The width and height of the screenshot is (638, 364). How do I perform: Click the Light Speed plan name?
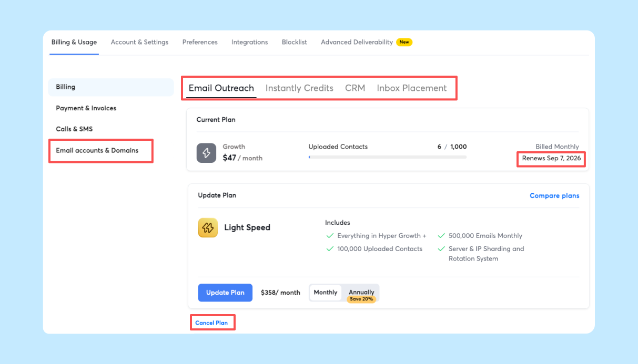click(x=247, y=227)
